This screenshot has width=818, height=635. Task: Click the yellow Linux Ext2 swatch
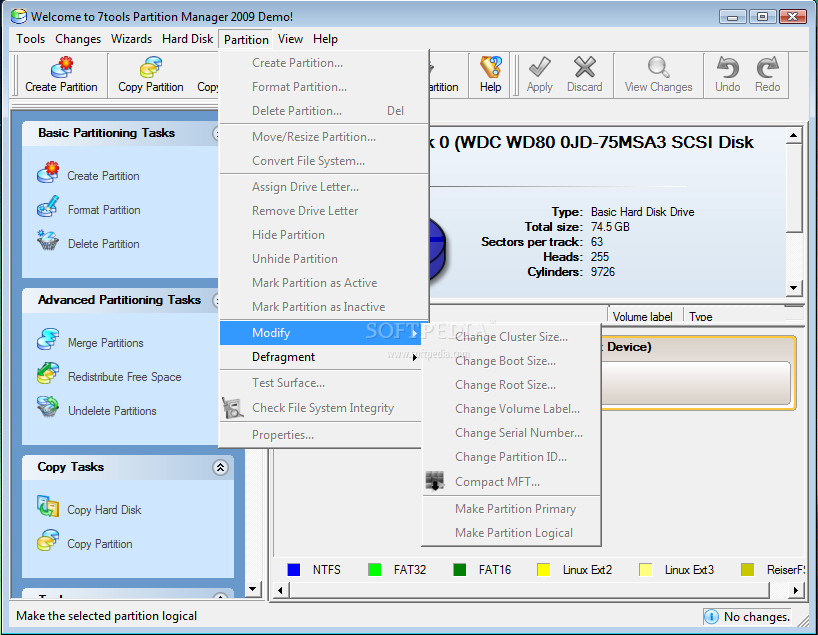coord(544,570)
